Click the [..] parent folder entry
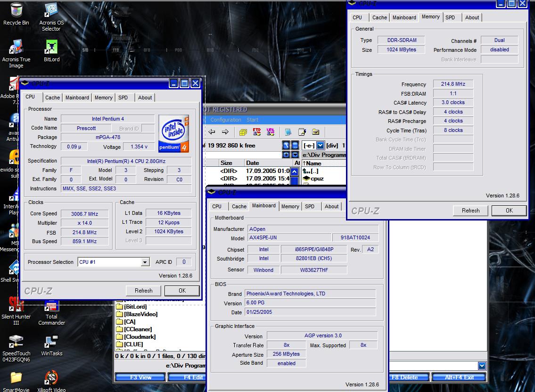The width and height of the screenshot is (535, 392). (311, 171)
